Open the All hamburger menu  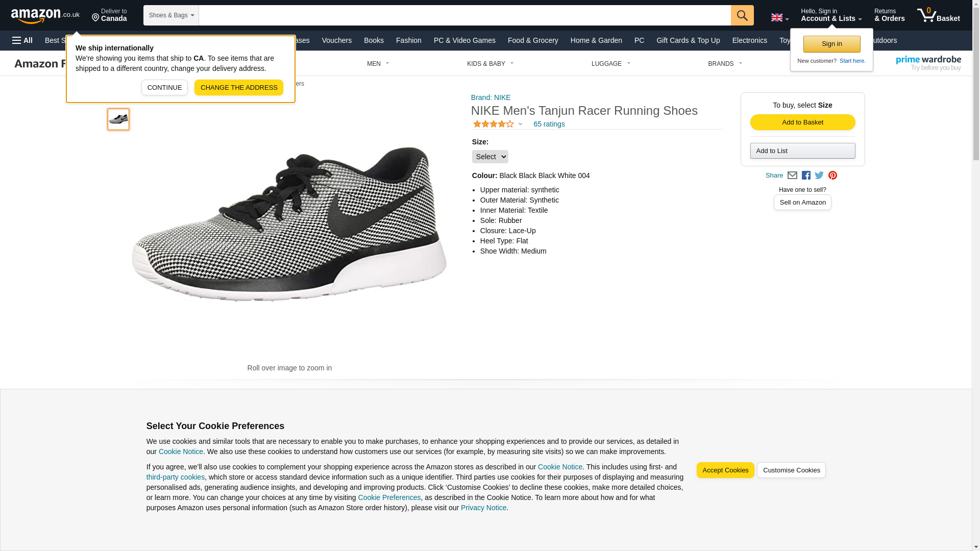[x=22, y=40]
